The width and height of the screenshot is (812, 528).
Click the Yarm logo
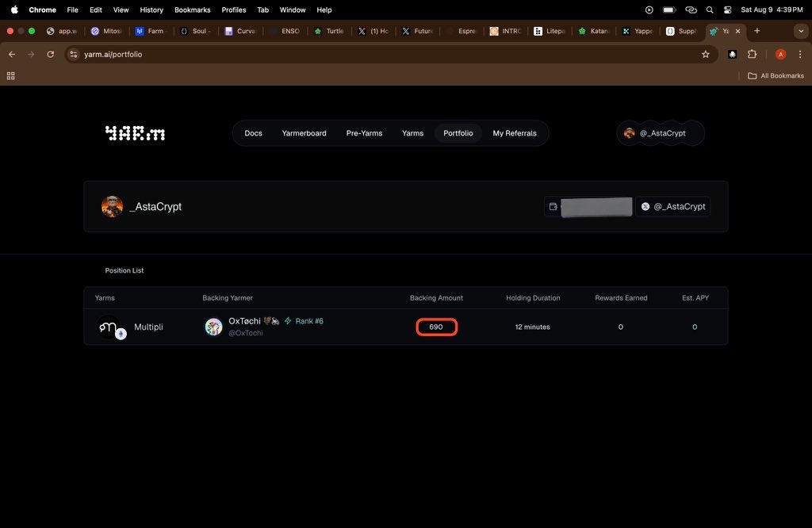(135, 133)
